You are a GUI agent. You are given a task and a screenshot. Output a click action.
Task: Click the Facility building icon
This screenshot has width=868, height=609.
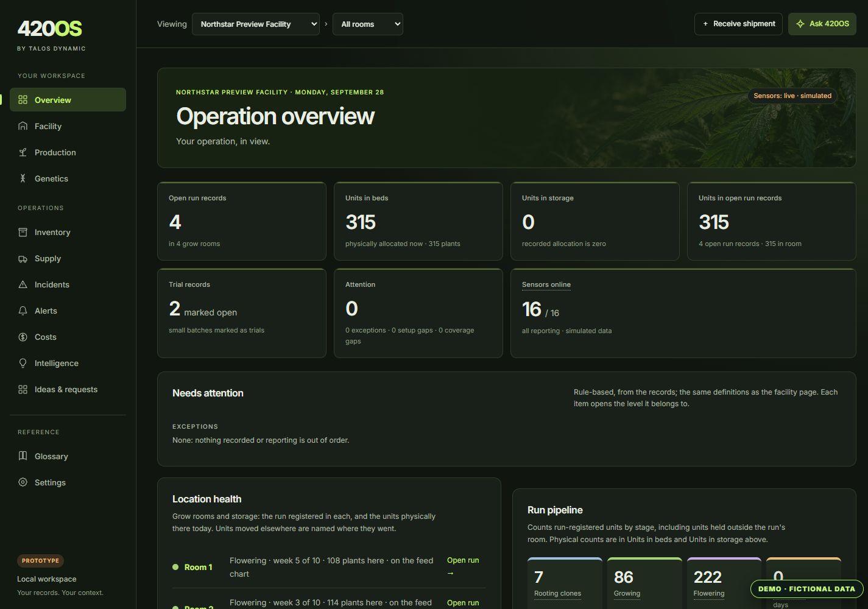(23, 126)
